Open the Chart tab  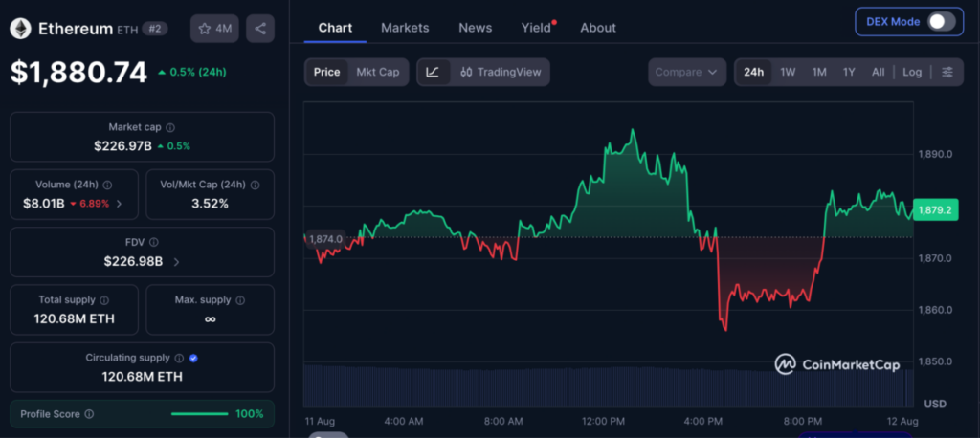335,28
